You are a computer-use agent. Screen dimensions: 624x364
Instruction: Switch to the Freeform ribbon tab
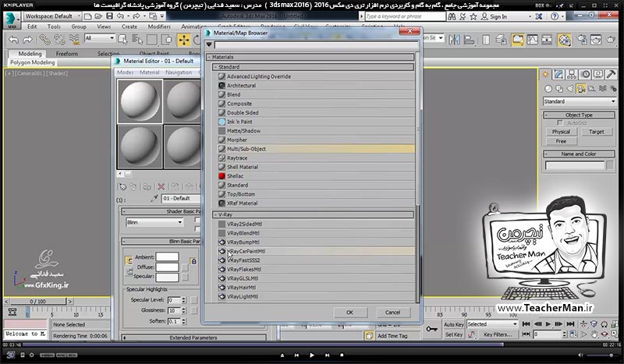(67, 54)
